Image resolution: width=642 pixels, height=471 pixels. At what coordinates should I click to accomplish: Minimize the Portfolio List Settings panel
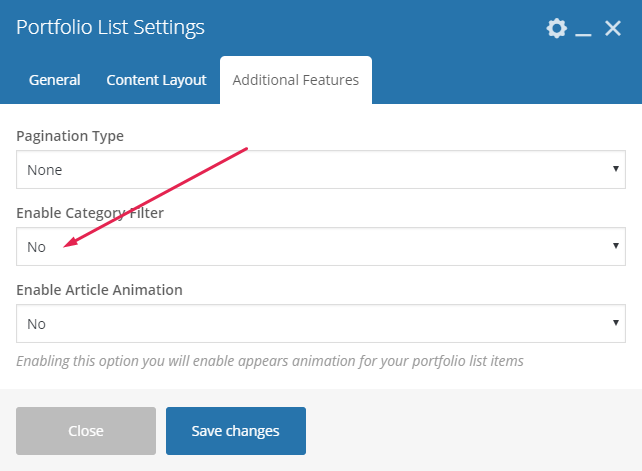click(585, 30)
